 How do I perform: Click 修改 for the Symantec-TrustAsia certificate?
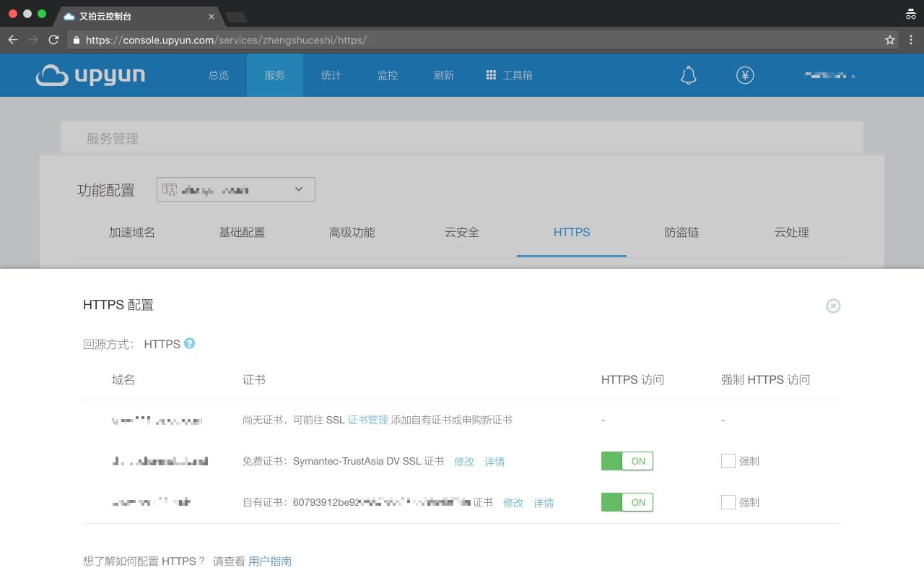click(x=464, y=462)
